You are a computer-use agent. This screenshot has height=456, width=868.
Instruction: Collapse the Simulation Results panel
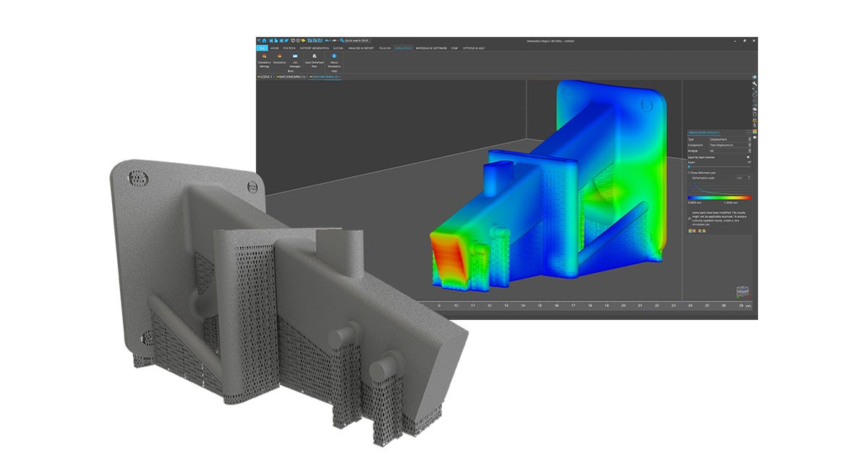pos(749,133)
